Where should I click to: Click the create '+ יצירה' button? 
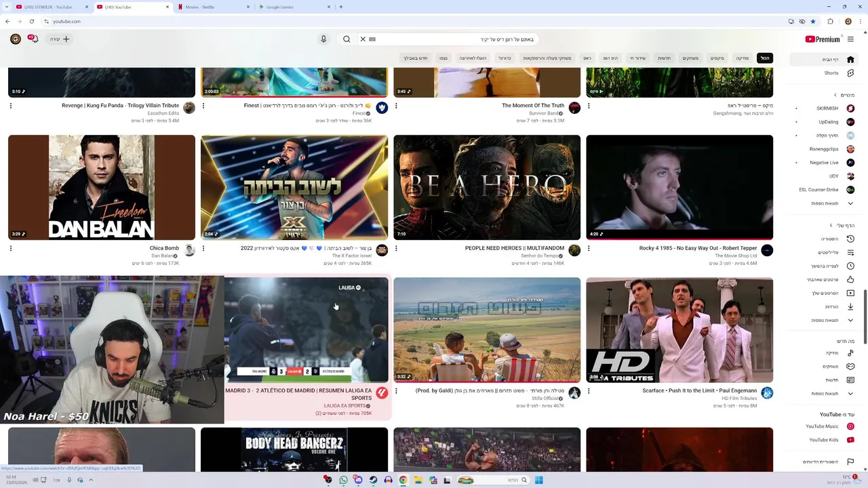59,39
